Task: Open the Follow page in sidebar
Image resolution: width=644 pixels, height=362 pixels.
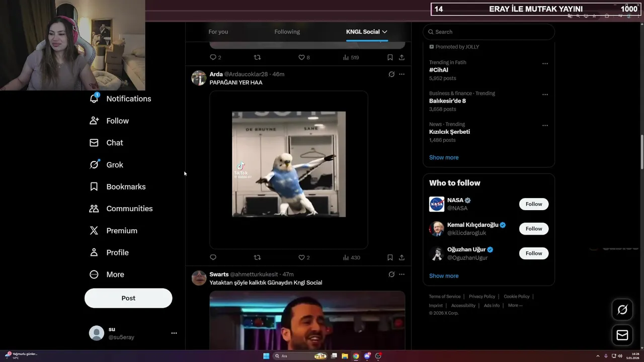Action: 109,121
